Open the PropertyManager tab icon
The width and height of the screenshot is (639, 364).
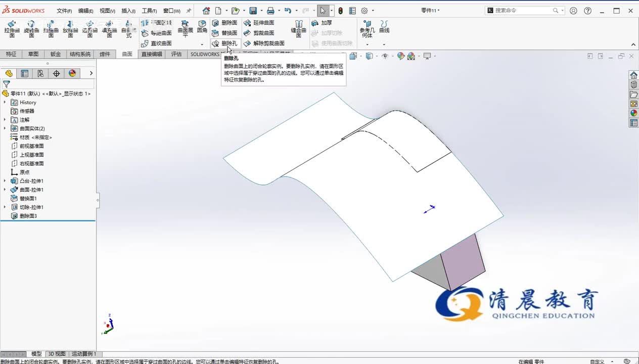click(24, 73)
